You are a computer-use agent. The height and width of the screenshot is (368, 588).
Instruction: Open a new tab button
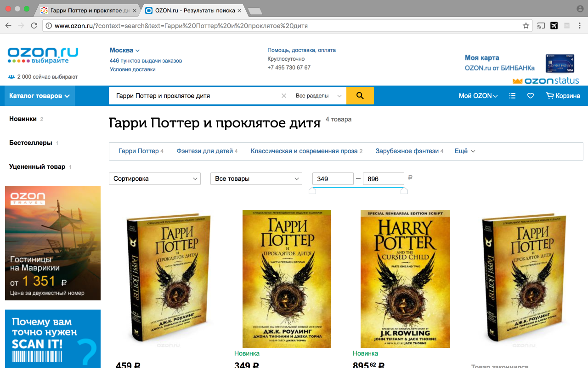tap(254, 10)
